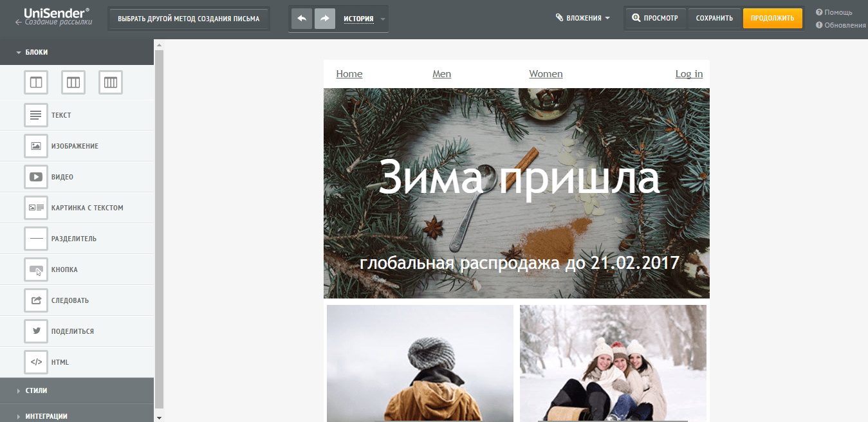Screen dimensions: 868x422
Task: Select the Кнопка block icon
Action: point(36,270)
